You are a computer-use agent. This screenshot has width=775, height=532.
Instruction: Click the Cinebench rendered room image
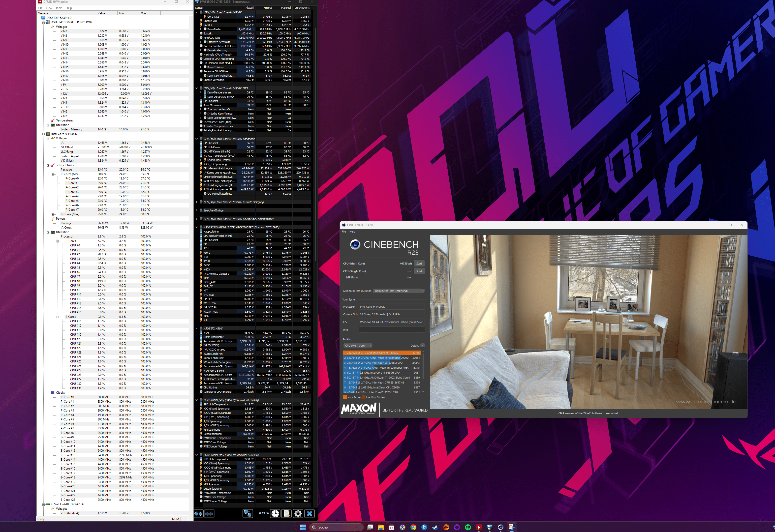[x=588, y=322]
